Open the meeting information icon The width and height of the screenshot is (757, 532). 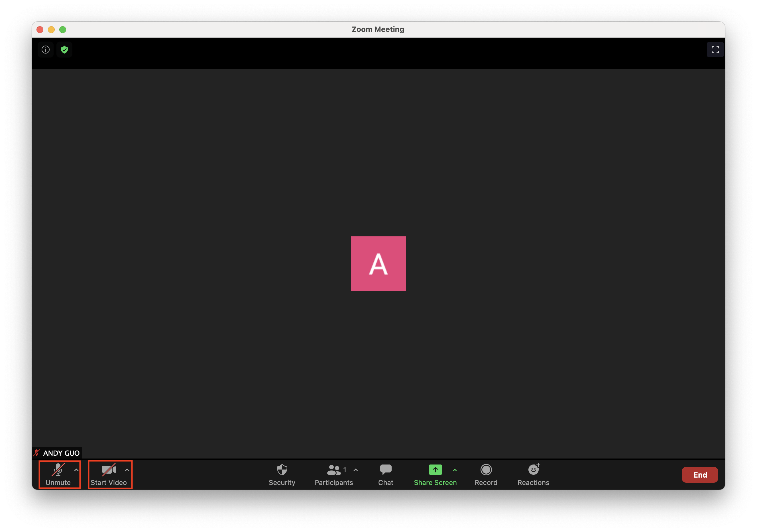(46, 49)
